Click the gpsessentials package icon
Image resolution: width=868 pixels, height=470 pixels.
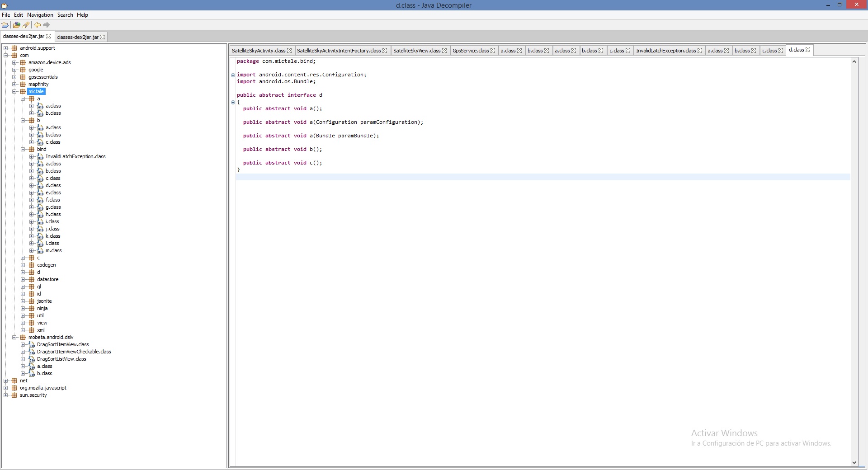click(x=23, y=77)
